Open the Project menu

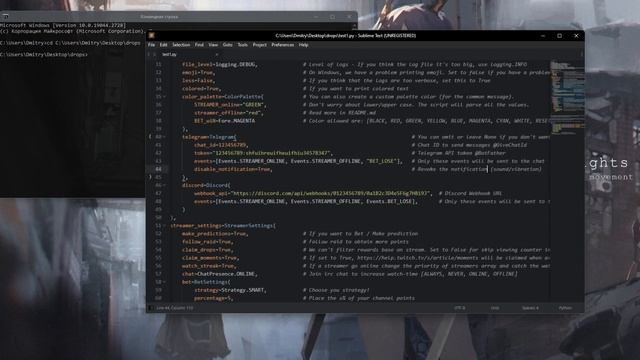click(x=260, y=45)
